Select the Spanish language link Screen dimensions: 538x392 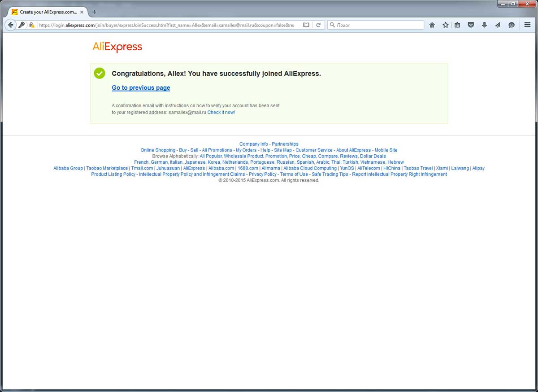(305, 162)
